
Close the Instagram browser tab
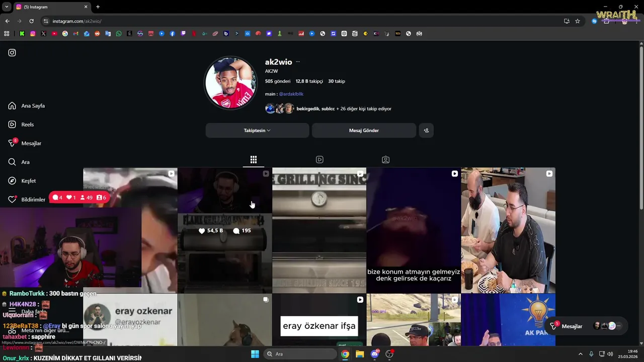pyautogui.click(x=86, y=7)
